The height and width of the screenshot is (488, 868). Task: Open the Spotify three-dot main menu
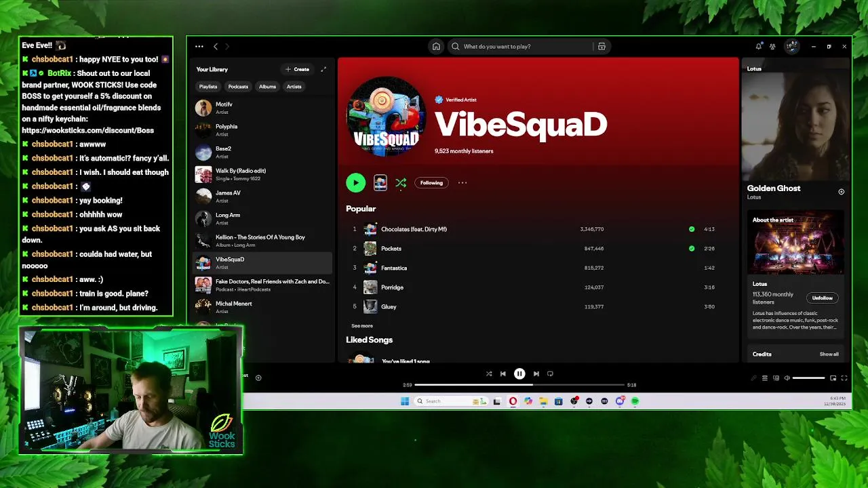pos(199,47)
